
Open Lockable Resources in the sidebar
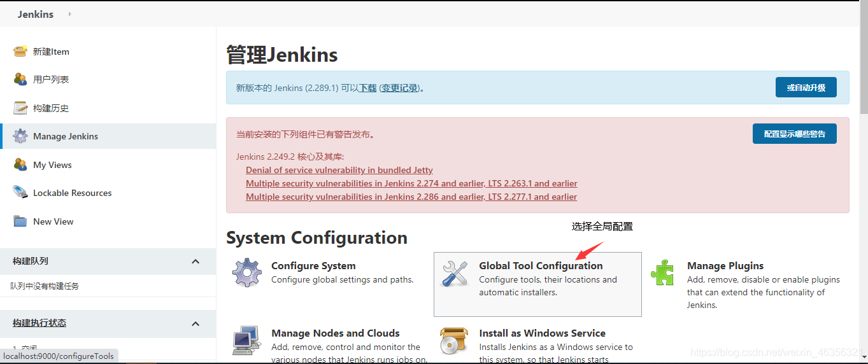73,193
